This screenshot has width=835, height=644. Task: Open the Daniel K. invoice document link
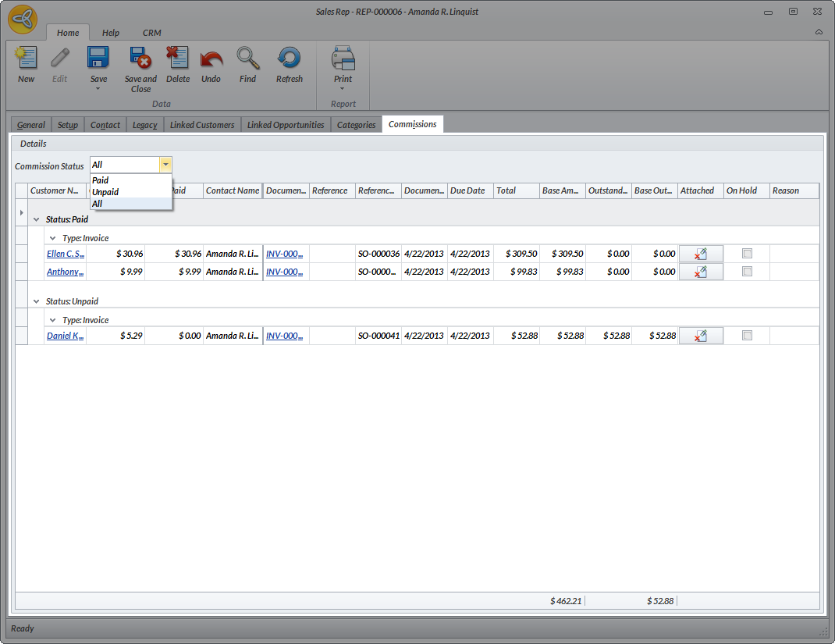(x=284, y=336)
